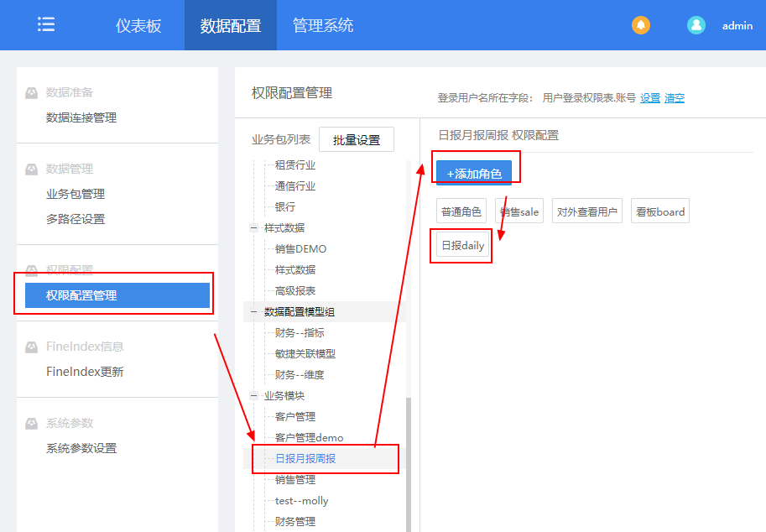Screen dimensions: 766x532
Task: Click the admin user avatar icon
Action: click(696, 25)
